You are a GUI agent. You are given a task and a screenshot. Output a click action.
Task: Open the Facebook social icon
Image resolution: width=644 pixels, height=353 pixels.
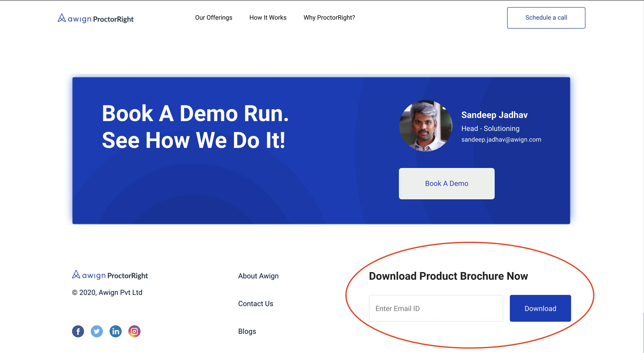click(x=78, y=331)
